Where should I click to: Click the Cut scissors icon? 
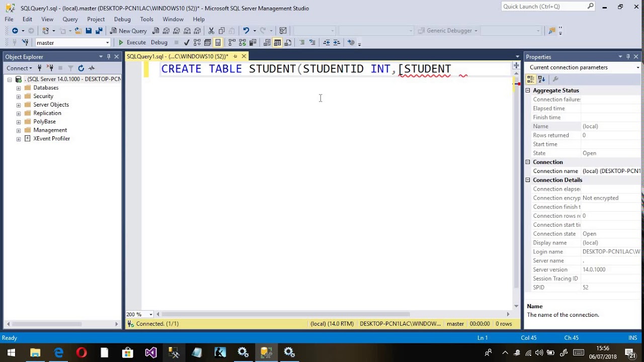click(211, 31)
